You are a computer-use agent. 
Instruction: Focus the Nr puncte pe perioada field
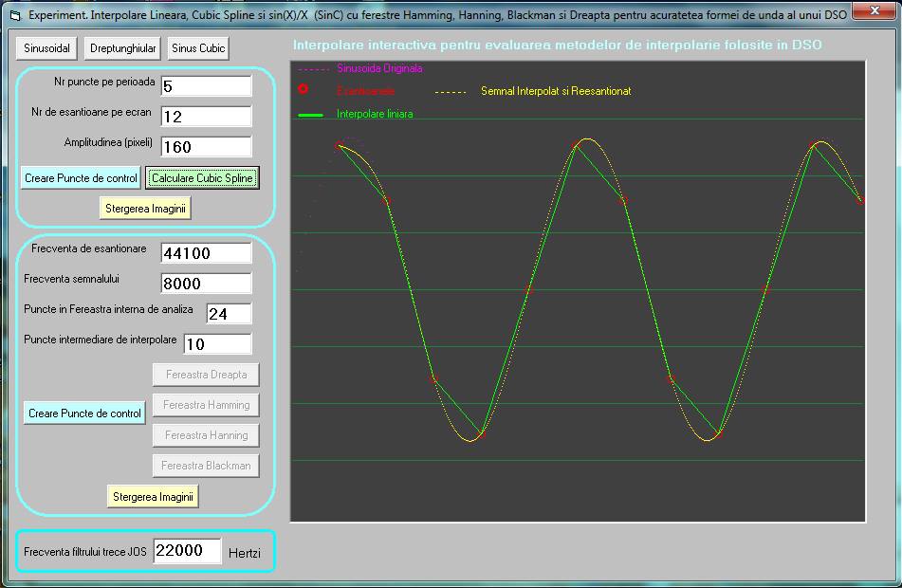point(206,86)
